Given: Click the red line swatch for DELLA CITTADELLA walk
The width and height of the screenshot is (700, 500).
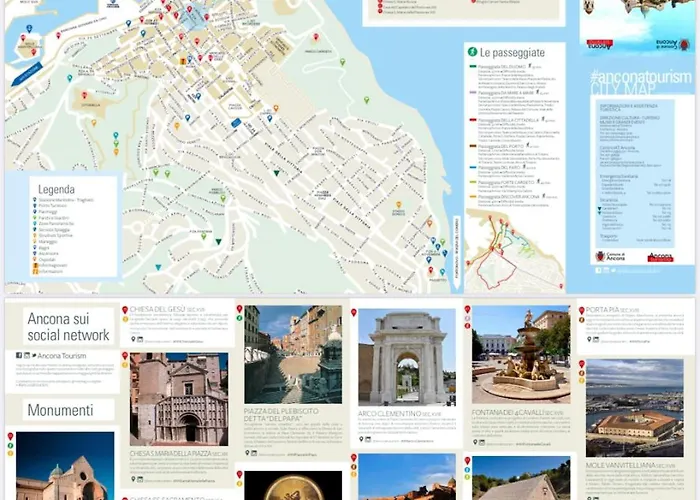Looking at the screenshot, I should 473,120.
